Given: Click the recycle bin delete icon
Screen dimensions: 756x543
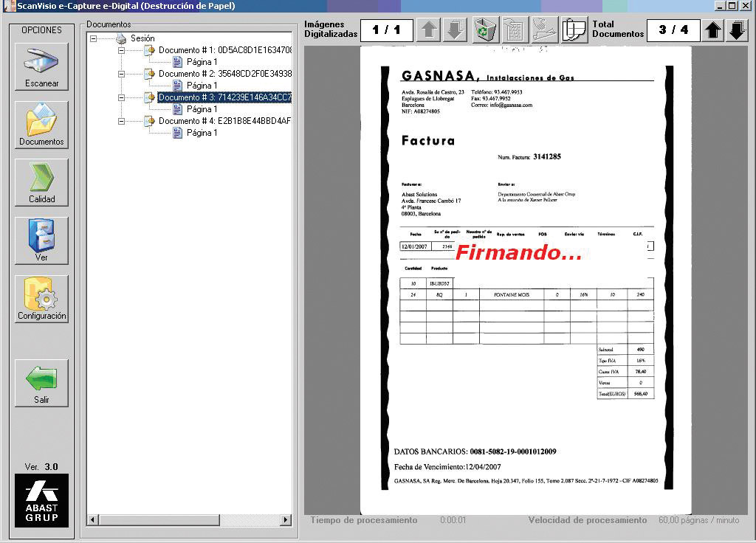Looking at the screenshot, I should tap(485, 30).
